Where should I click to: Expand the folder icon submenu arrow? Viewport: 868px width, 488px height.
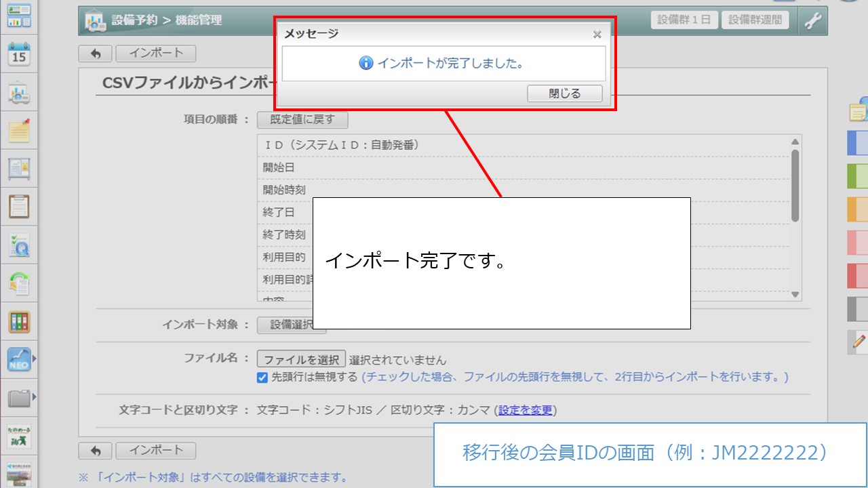[35, 396]
